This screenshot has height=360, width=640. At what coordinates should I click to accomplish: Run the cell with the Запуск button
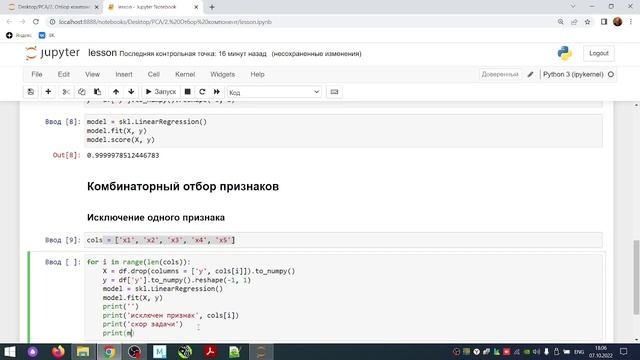161,92
